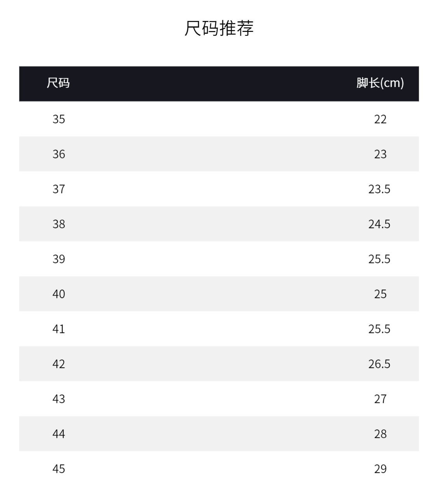Select the foot length value 29
Viewport: 437px width, 504px height.
(380, 469)
